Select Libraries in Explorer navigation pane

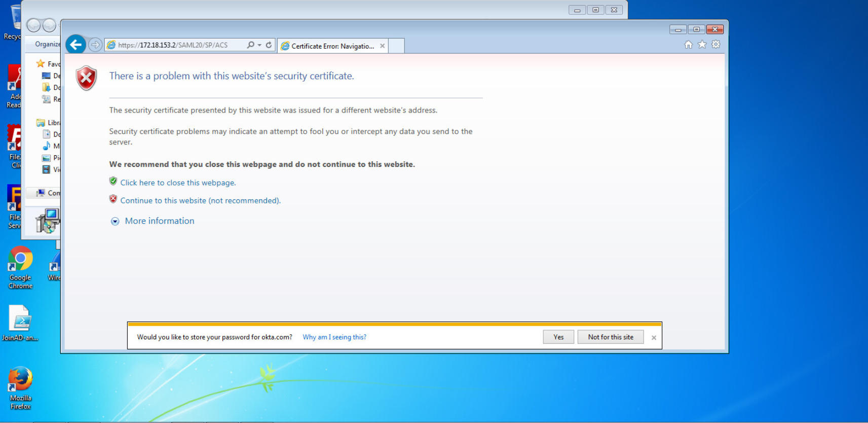click(x=48, y=123)
